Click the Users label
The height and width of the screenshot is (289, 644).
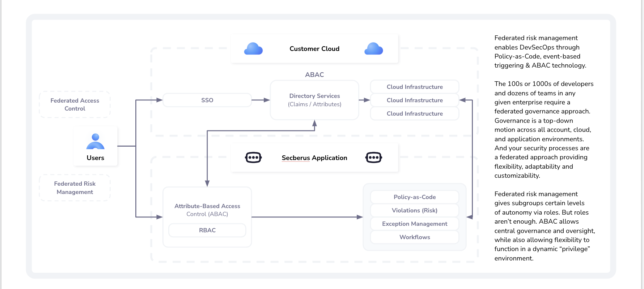[96, 158]
